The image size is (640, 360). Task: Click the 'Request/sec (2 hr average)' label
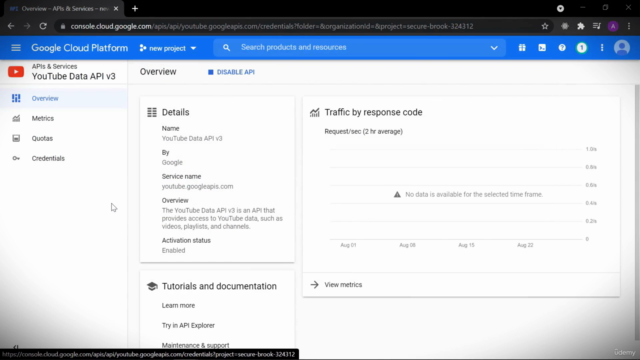(x=364, y=131)
